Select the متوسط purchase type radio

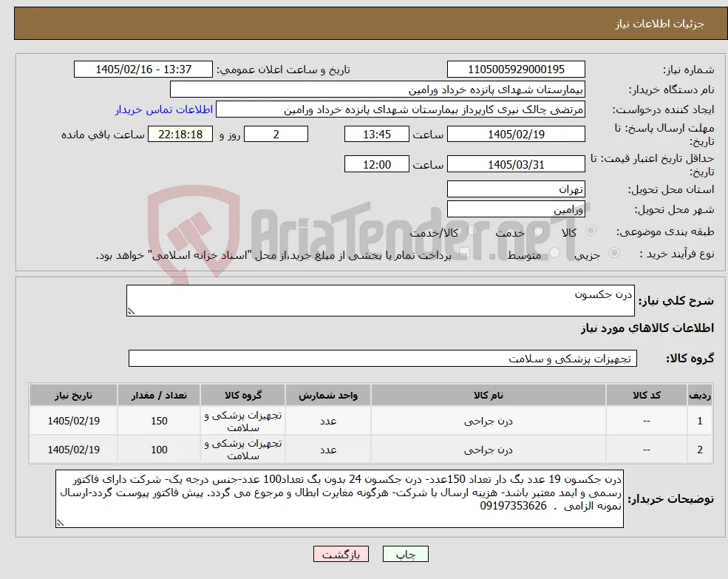click(x=554, y=253)
